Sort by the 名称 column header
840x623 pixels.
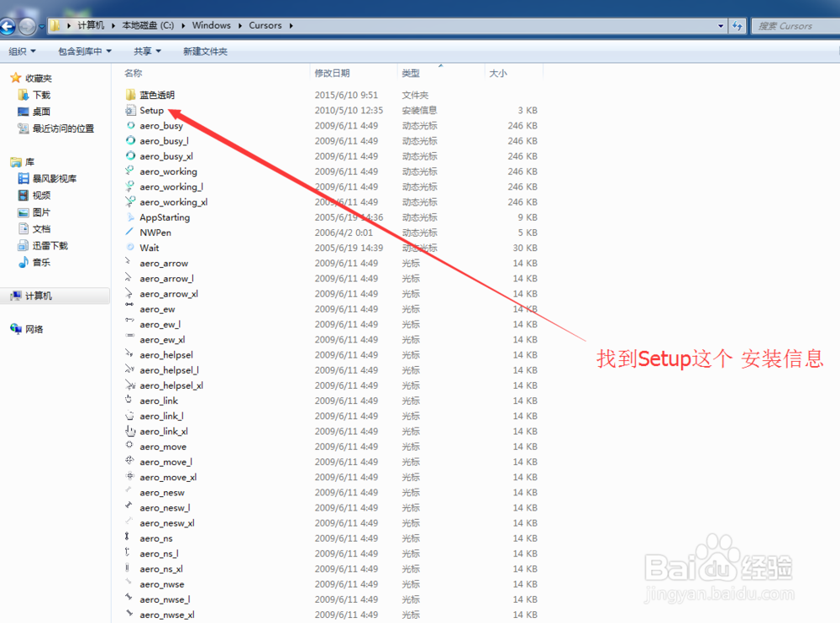pos(134,73)
